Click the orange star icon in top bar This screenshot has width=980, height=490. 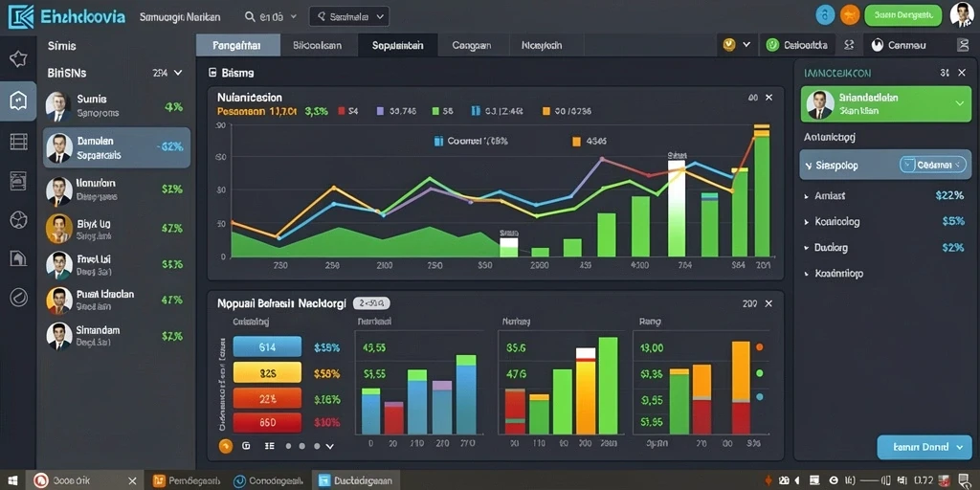(850, 15)
